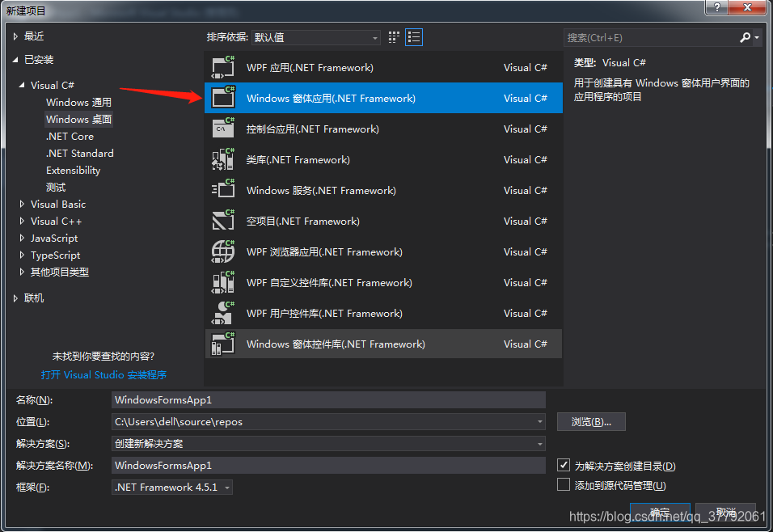
Task: Expand the 联机 tree node
Action: 15,298
